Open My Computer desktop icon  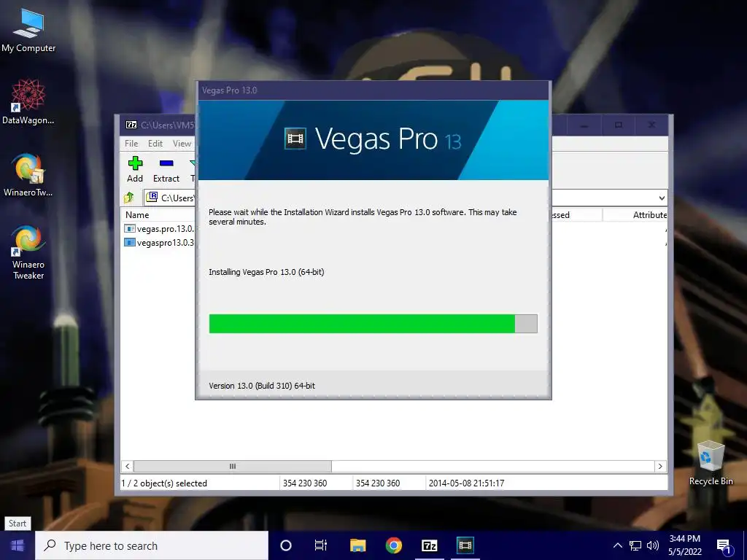point(28,31)
